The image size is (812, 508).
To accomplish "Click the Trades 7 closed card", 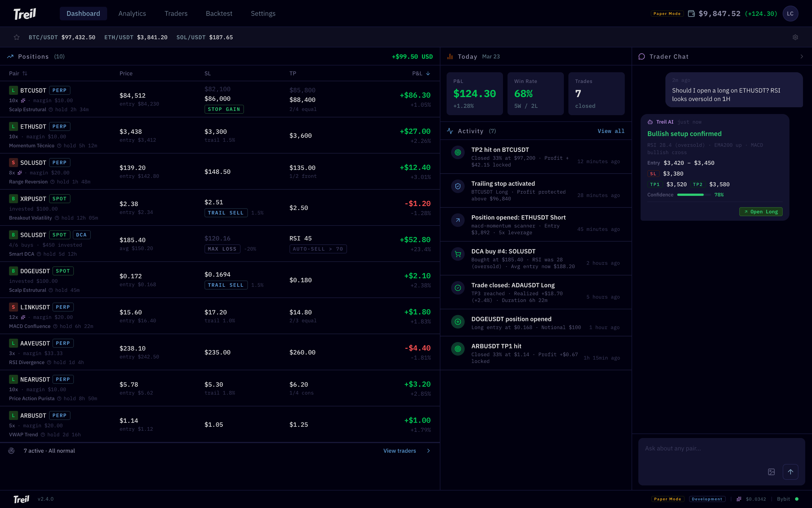I will point(596,94).
